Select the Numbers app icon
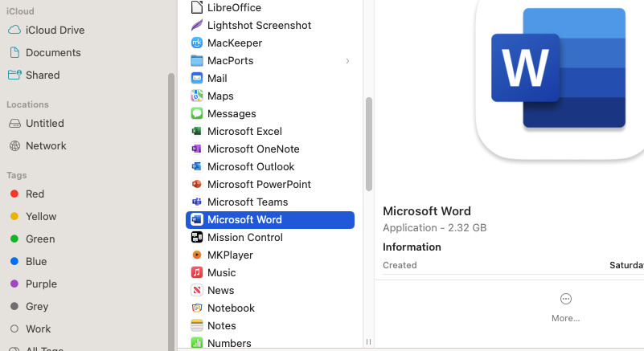The height and width of the screenshot is (351, 644). (x=197, y=343)
